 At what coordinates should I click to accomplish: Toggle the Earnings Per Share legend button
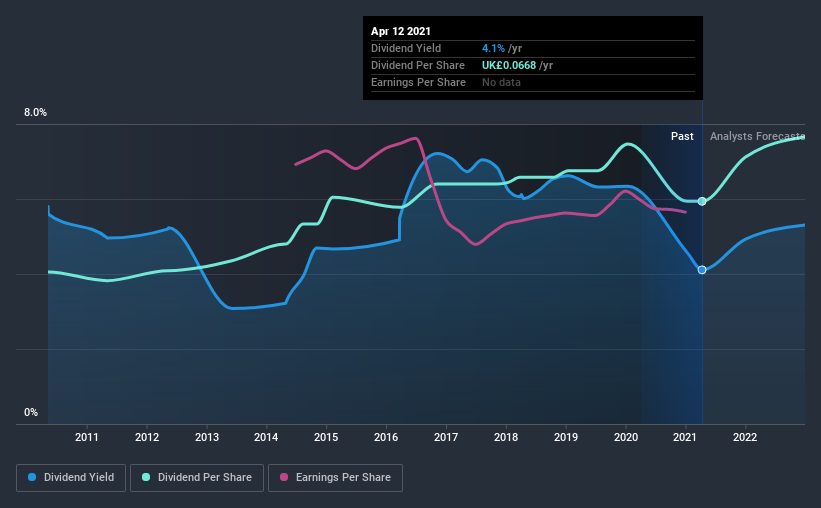pyautogui.click(x=335, y=478)
